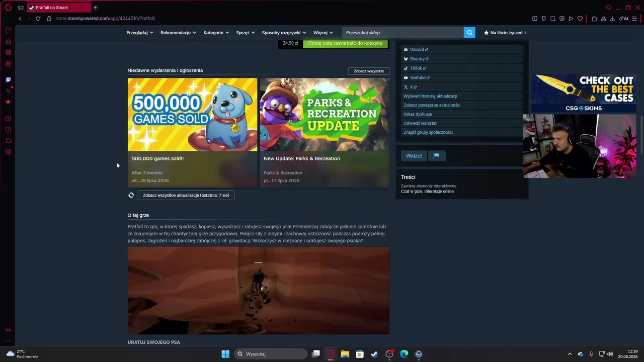Open the YouTube link
This screenshot has height=362, width=644.
[x=417, y=77]
